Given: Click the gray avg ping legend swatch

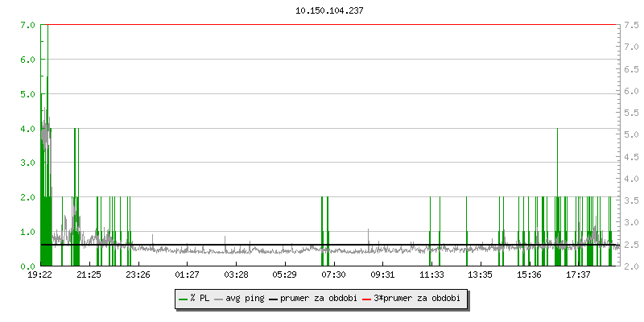Looking at the screenshot, I should pos(218,299).
